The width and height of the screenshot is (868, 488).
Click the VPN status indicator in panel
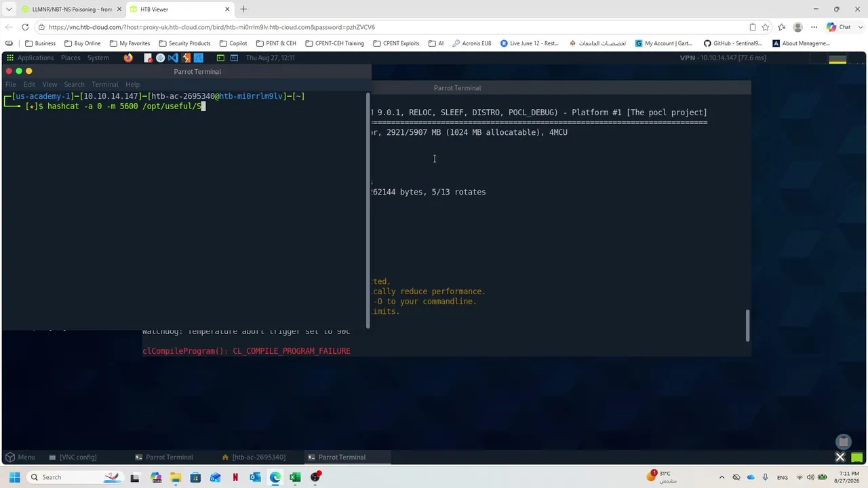point(723,58)
